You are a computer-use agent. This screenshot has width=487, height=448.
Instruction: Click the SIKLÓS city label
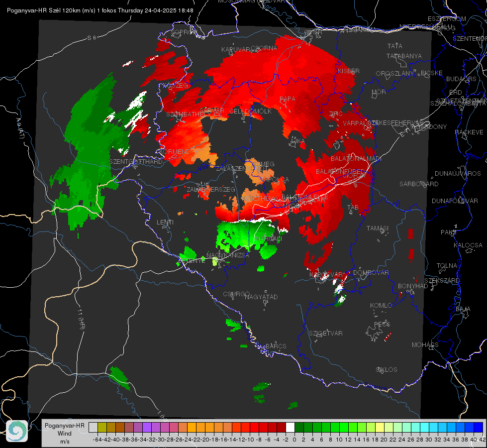[x=387, y=370]
